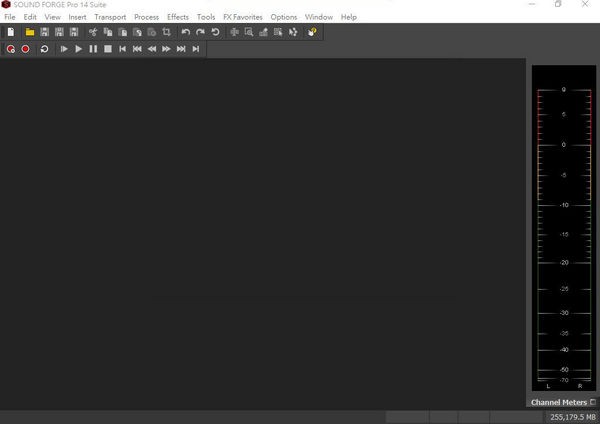Open the Effects menu
This screenshot has width=600, height=424.
tap(178, 17)
